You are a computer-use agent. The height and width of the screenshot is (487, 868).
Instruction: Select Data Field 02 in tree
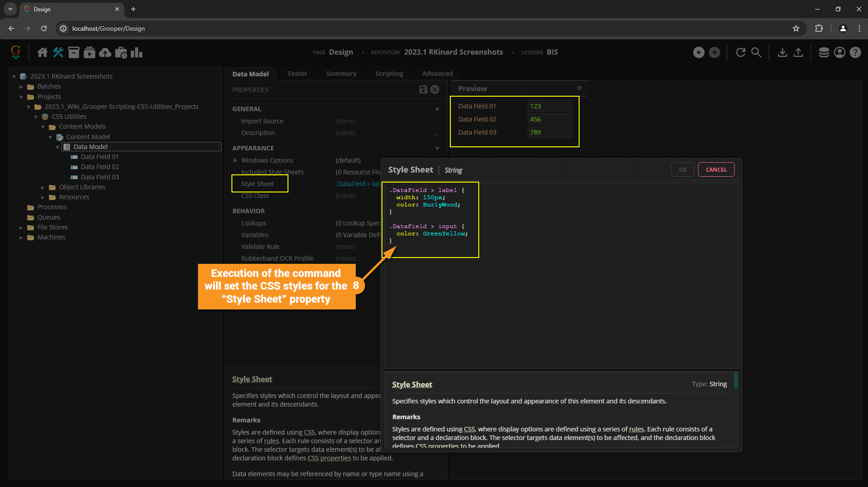(99, 167)
